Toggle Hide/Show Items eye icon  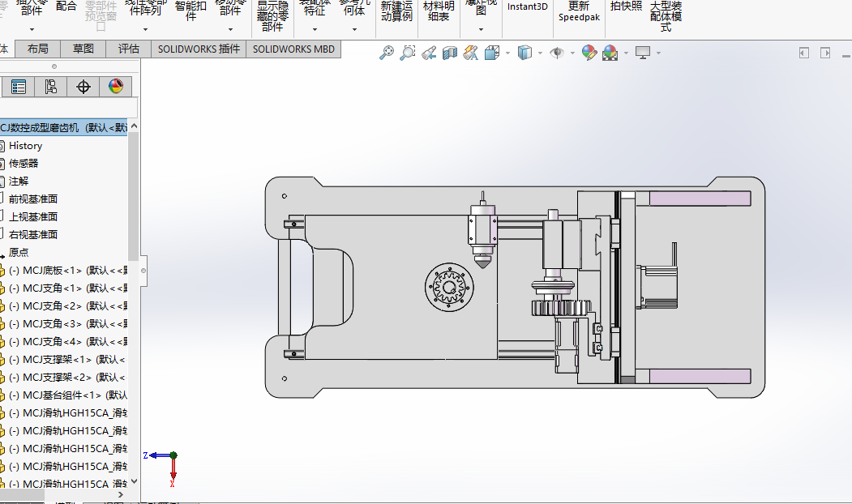coord(556,53)
